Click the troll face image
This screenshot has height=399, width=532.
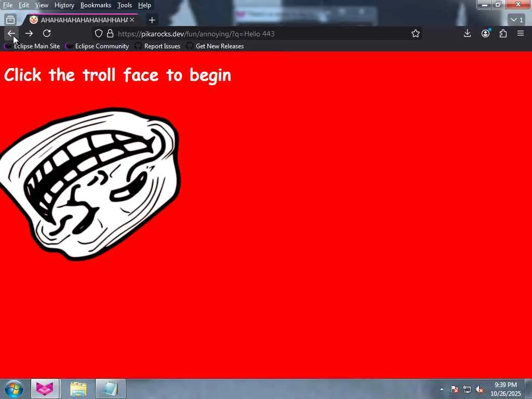90,184
